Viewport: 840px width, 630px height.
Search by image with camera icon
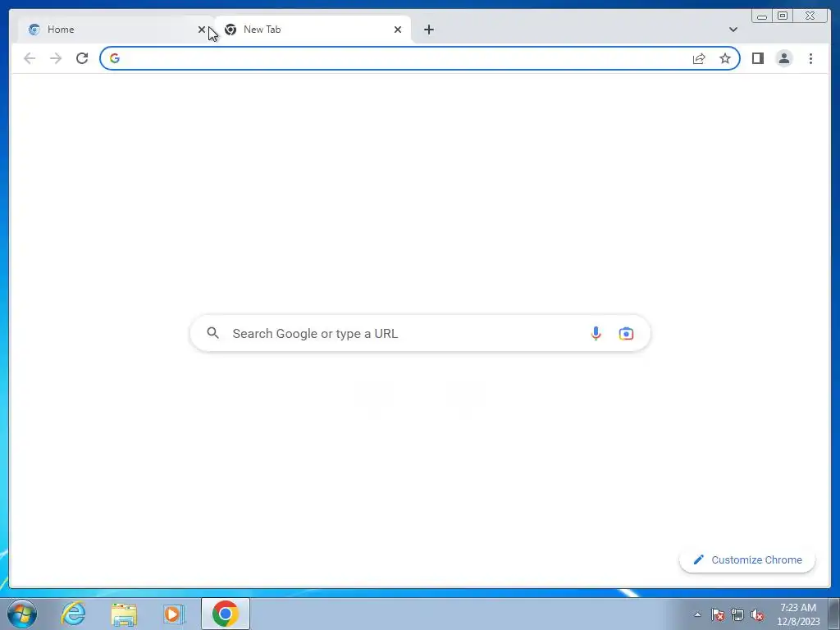pos(626,333)
